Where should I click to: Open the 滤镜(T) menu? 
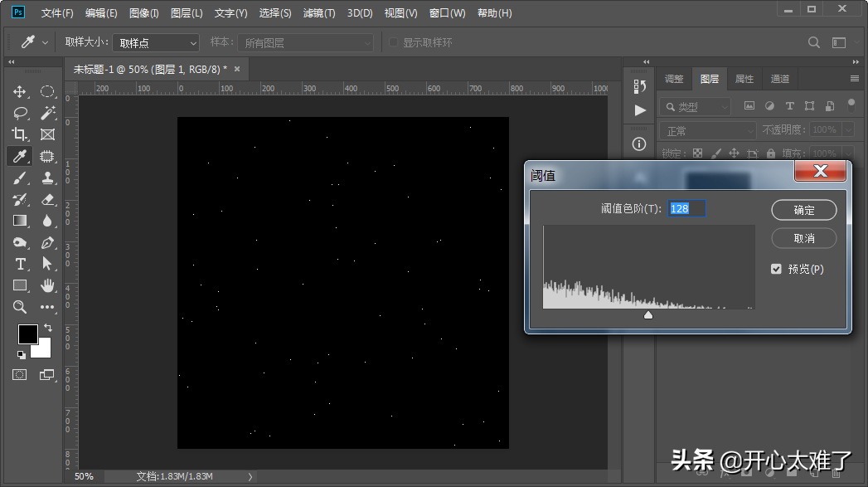[x=319, y=12]
